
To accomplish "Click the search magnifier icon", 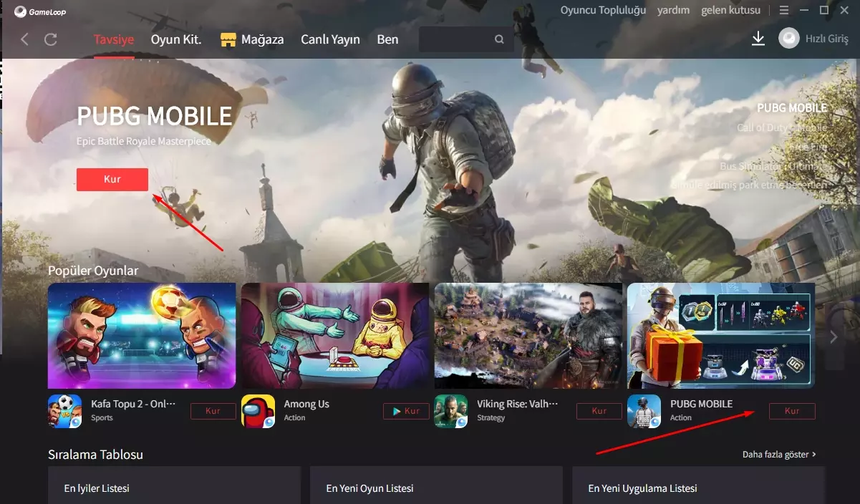I will click(498, 39).
